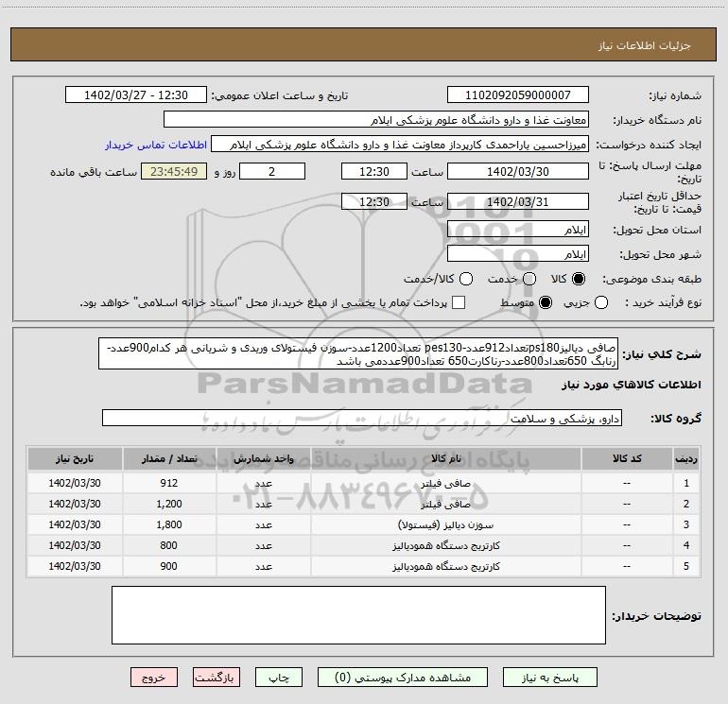This screenshot has width=728, height=704.
Task: Toggle the اسناد خزانه اسلامی payment checkbox
Action: (459, 302)
